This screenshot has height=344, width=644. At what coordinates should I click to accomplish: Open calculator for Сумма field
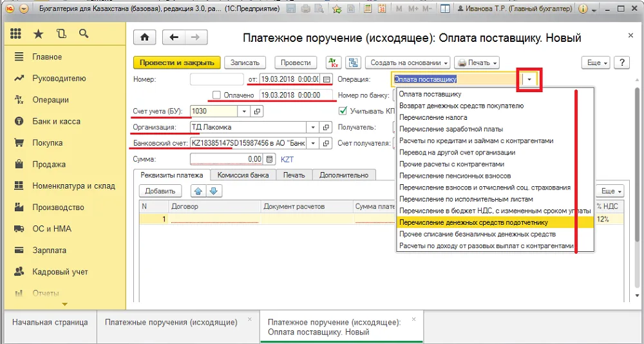tap(270, 159)
